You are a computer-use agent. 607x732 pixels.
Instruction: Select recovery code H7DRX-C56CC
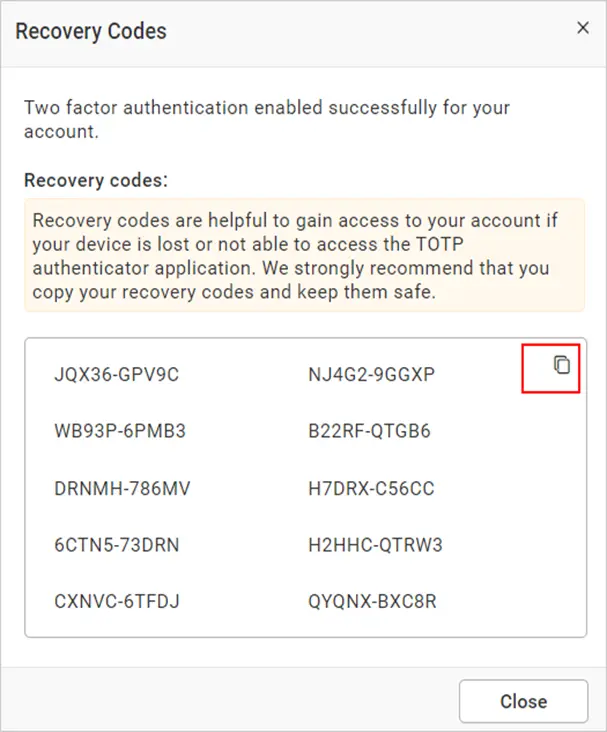pos(371,488)
